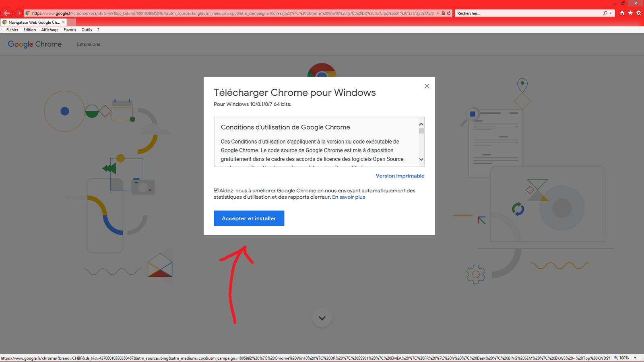Open the Edition menu
Viewport: 644px width, 362px height.
[x=29, y=30]
